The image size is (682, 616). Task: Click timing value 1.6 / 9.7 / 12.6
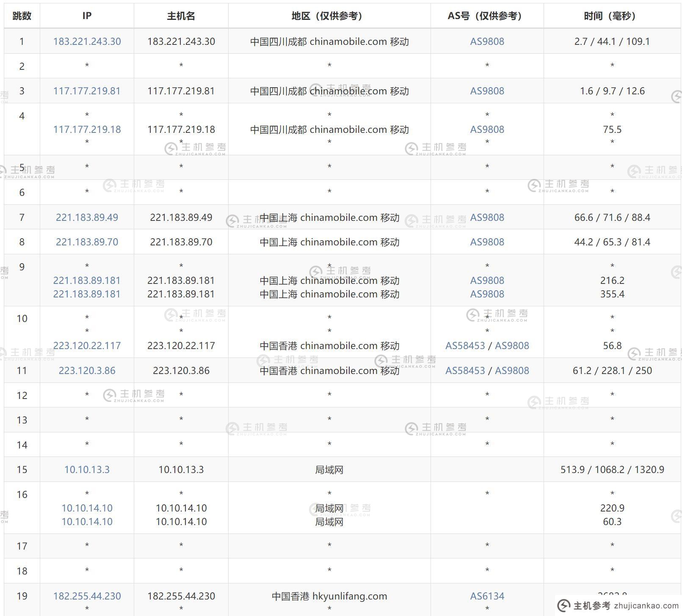pos(612,91)
